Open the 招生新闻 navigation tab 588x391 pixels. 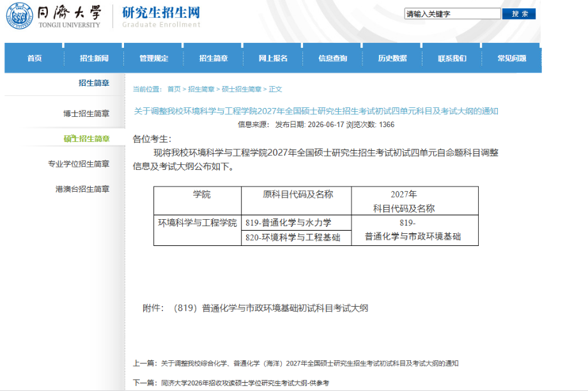pos(94,58)
